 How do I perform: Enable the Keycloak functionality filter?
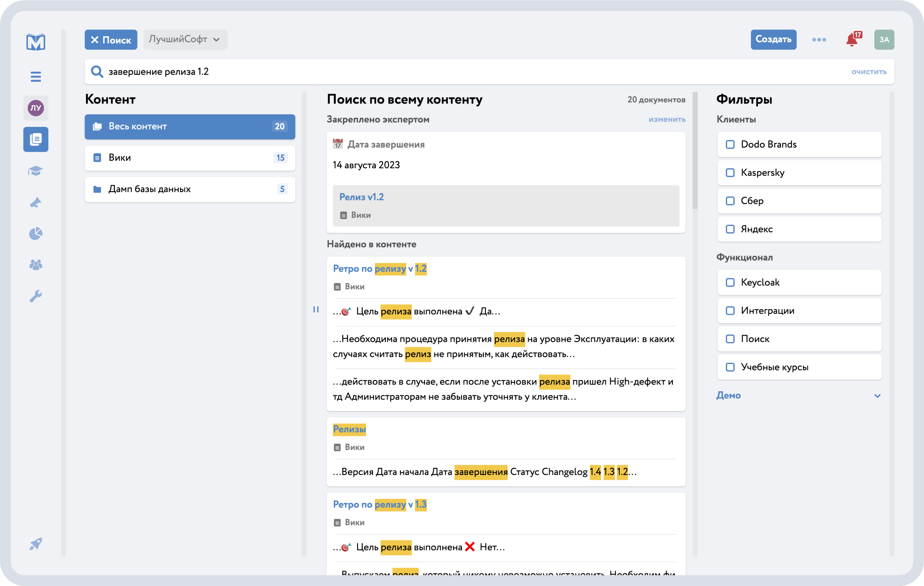tap(730, 283)
